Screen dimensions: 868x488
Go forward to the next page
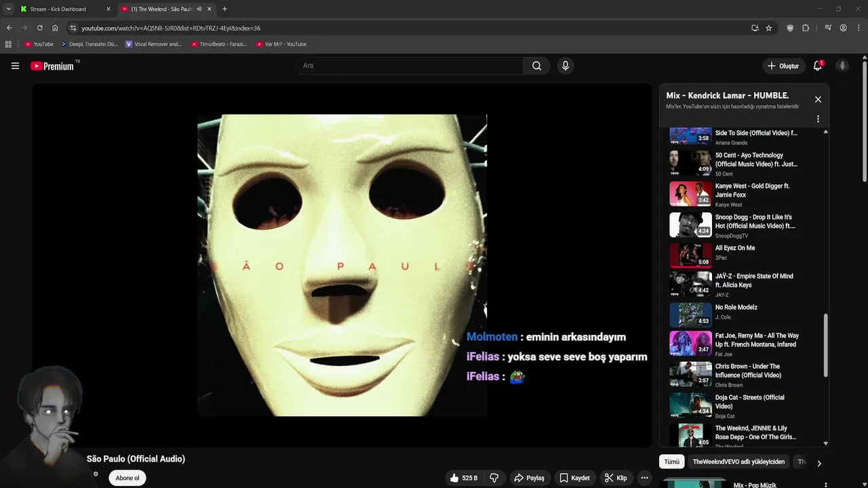click(24, 28)
